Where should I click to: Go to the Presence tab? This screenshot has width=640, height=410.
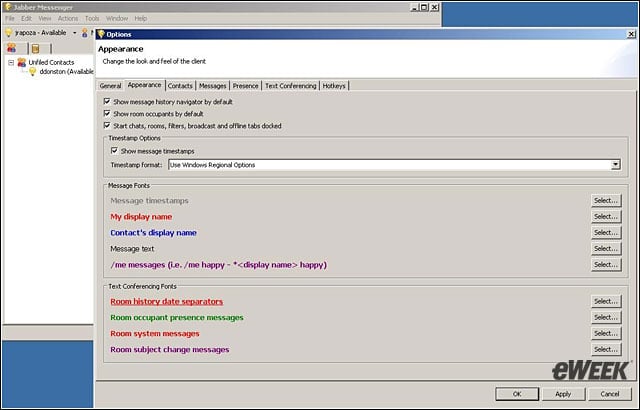[x=245, y=86]
